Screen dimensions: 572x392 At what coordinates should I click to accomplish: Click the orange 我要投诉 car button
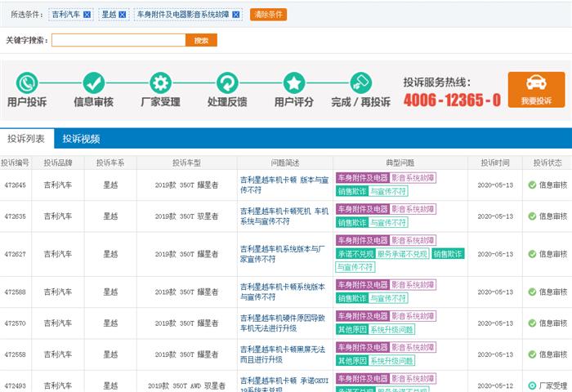coord(536,90)
